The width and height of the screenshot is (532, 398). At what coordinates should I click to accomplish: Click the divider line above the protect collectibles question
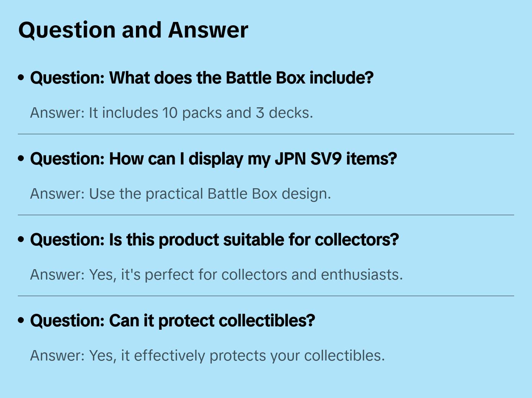pyautogui.click(x=266, y=296)
